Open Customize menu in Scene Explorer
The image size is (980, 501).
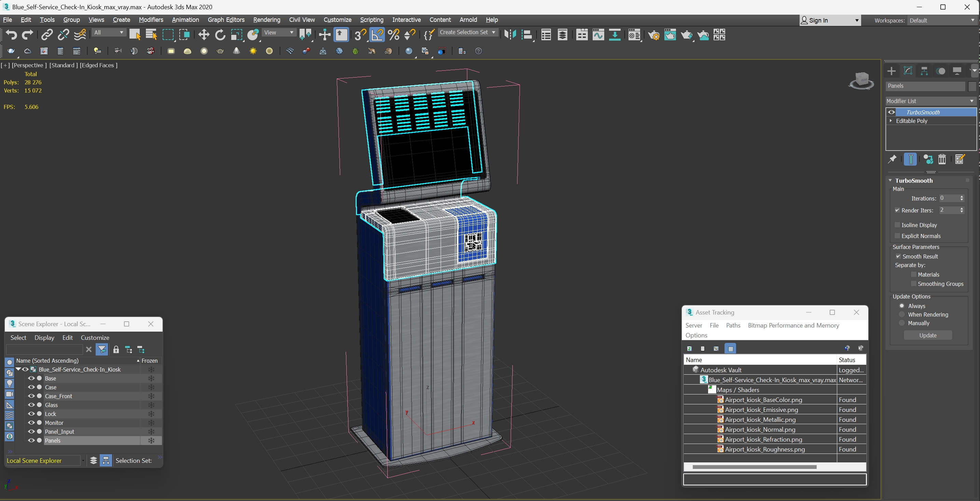click(x=95, y=338)
